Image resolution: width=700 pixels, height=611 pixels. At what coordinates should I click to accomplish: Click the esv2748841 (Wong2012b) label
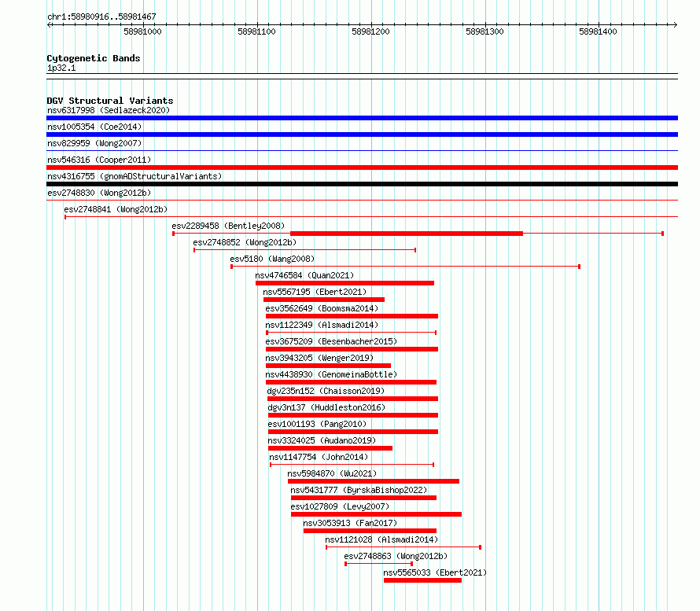click(x=116, y=209)
